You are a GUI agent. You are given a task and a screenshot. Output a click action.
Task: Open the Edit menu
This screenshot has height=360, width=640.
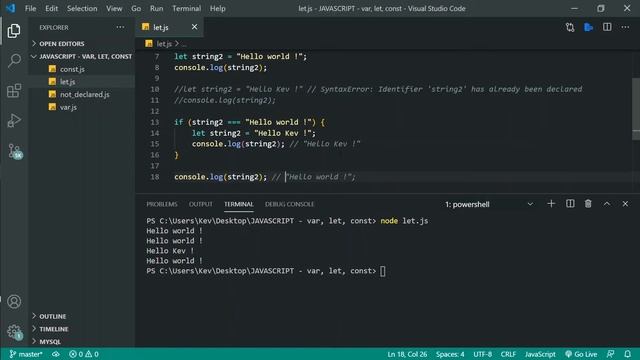coord(51,8)
